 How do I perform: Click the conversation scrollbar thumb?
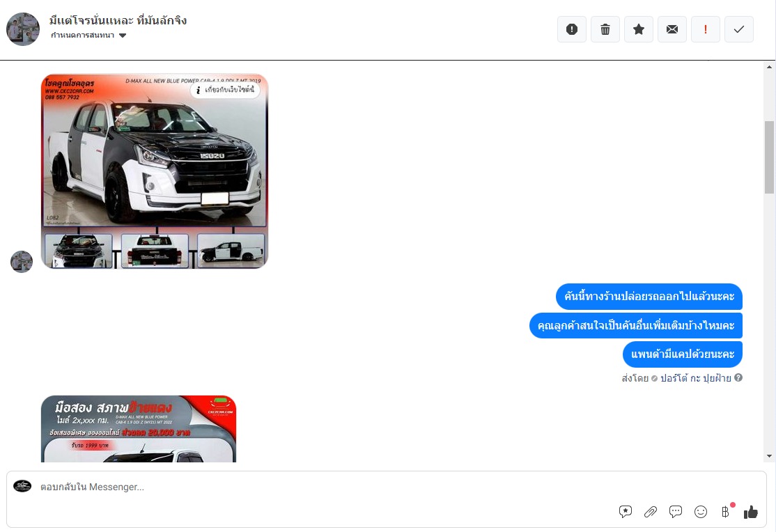[769, 157]
